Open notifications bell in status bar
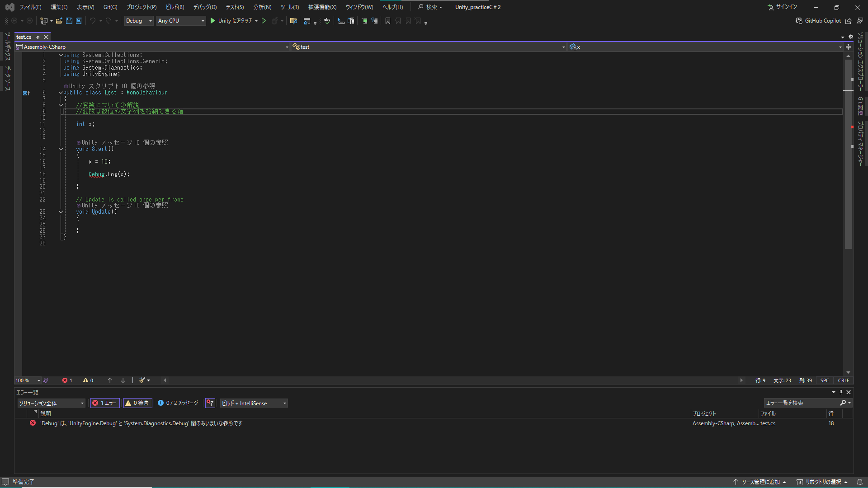The image size is (868, 488). (860, 482)
